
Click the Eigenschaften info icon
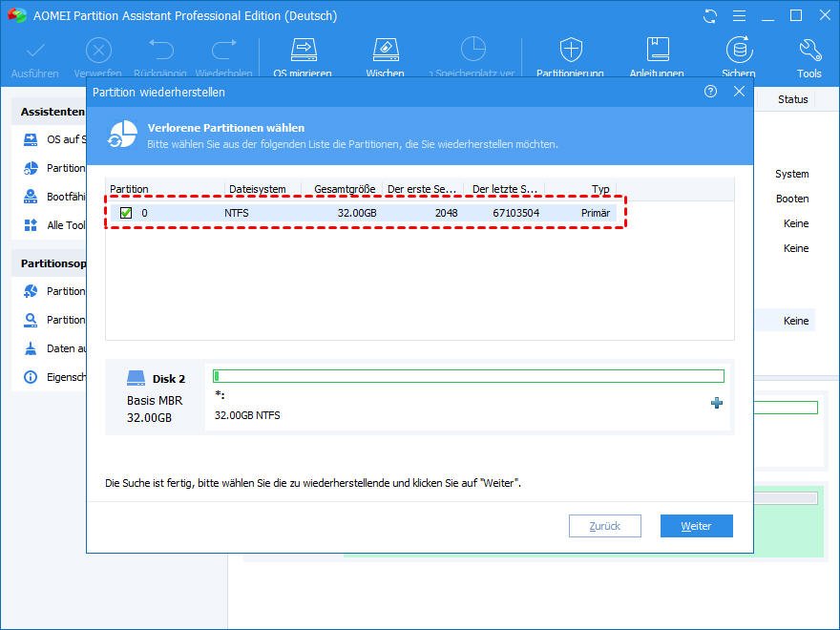[x=31, y=377]
